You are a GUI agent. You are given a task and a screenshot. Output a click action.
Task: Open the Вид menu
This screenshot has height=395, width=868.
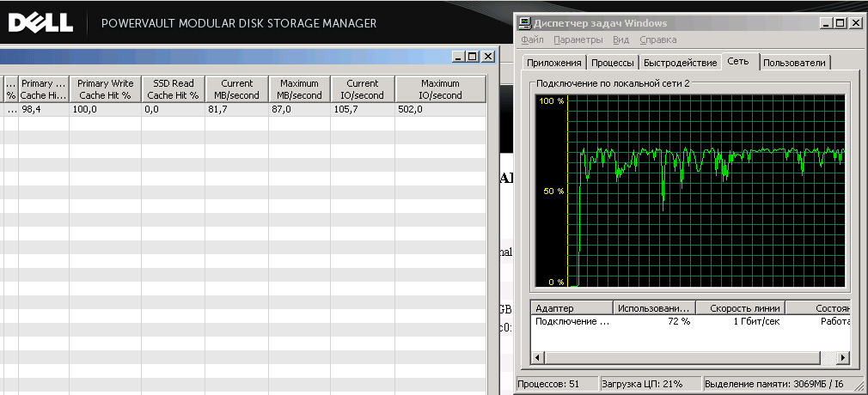[621, 39]
